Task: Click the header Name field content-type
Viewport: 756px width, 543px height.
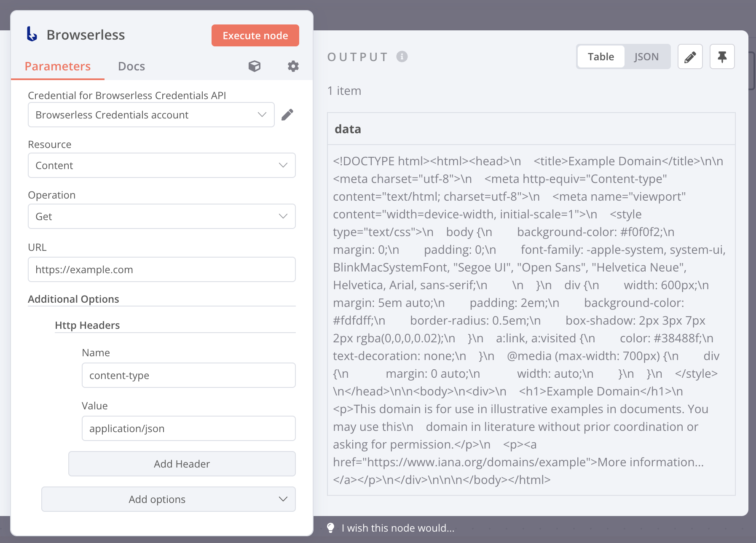Action: tap(189, 375)
